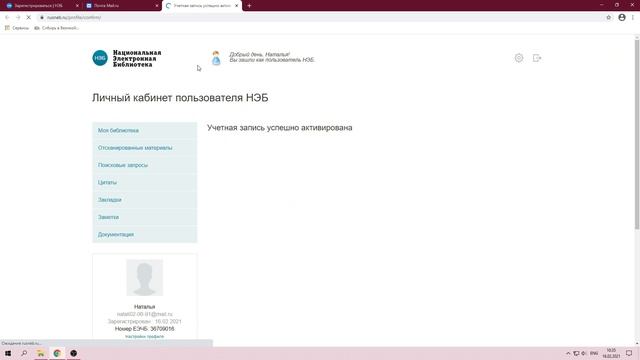The image size is (640, 360).
Task: Switch keyboard language ENG indicator
Action: click(594, 353)
